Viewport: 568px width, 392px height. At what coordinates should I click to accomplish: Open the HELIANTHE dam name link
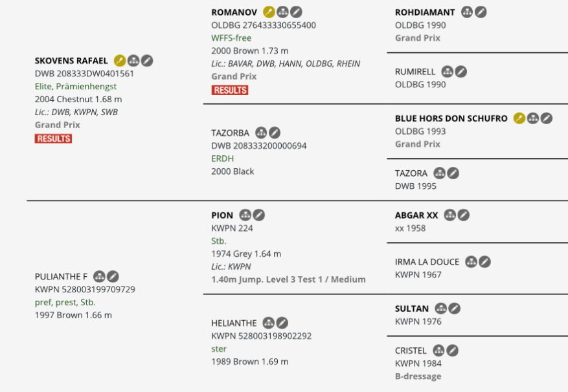click(x=234, y=323)
